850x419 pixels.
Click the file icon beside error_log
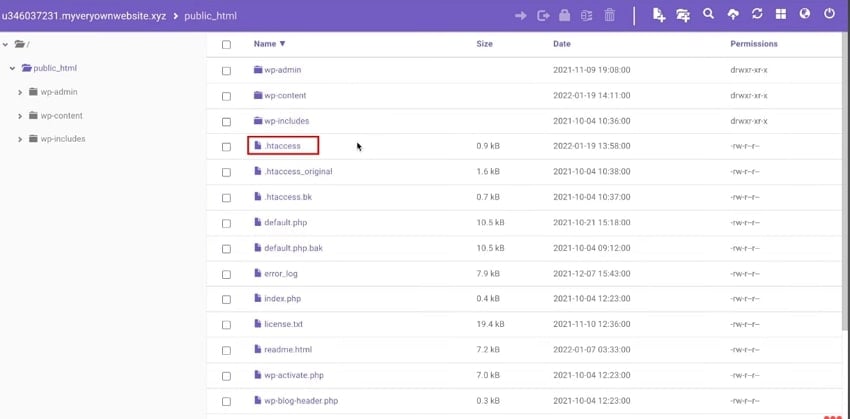pos(258,273)
